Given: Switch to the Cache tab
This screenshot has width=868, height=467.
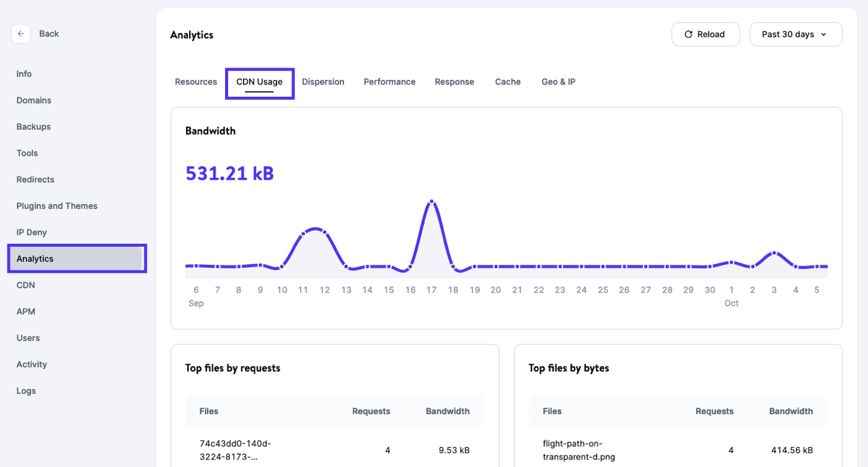Looking at the screenshot, I should click(x=508, y=81).
